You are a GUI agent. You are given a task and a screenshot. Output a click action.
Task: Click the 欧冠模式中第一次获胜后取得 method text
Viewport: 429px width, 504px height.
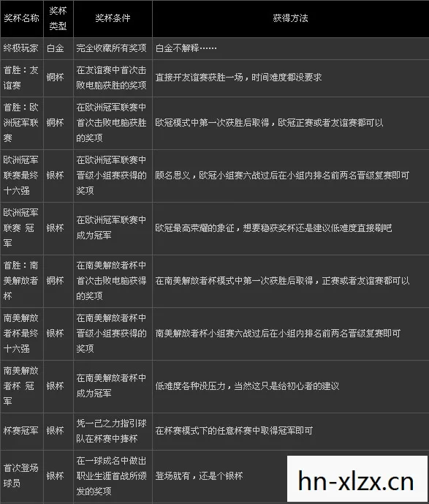coord(269,123)
